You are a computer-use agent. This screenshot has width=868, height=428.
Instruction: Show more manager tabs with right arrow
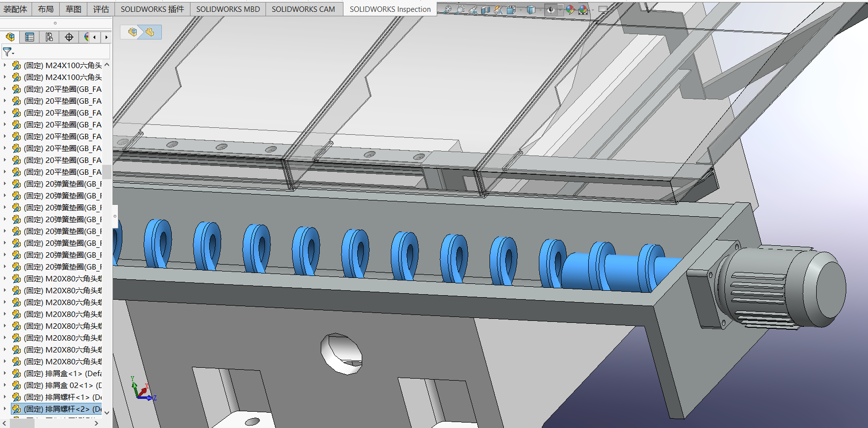click(106, 37)
